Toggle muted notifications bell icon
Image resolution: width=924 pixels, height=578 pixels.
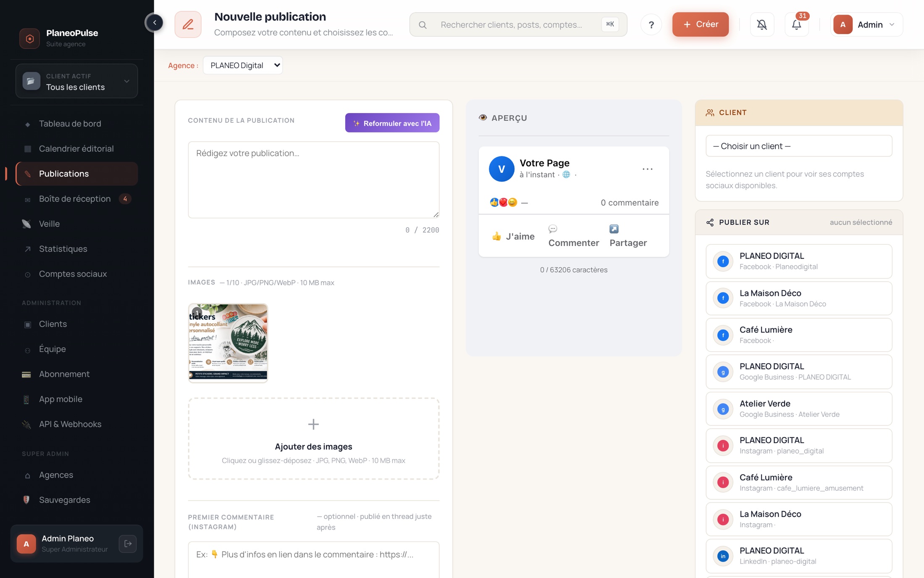click(762, 24)
